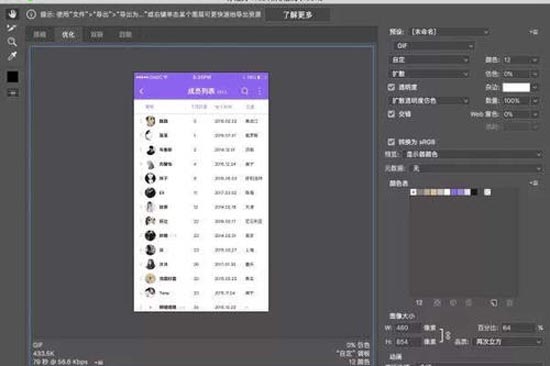Click the image width W input field

408,328
